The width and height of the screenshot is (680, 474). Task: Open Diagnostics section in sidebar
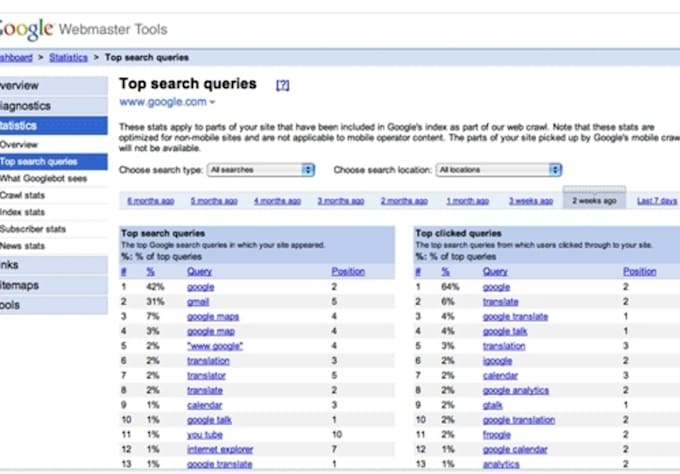(x=54, y=106)
